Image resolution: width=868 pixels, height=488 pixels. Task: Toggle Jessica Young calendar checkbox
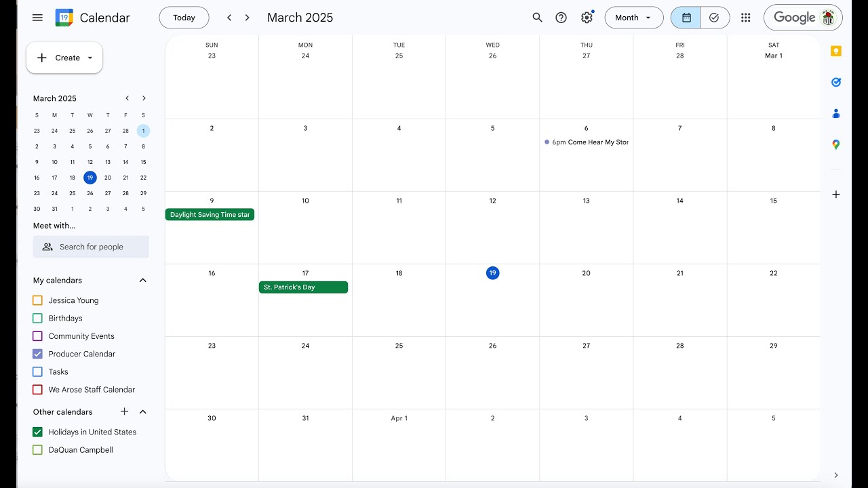(x=37, y=300)
